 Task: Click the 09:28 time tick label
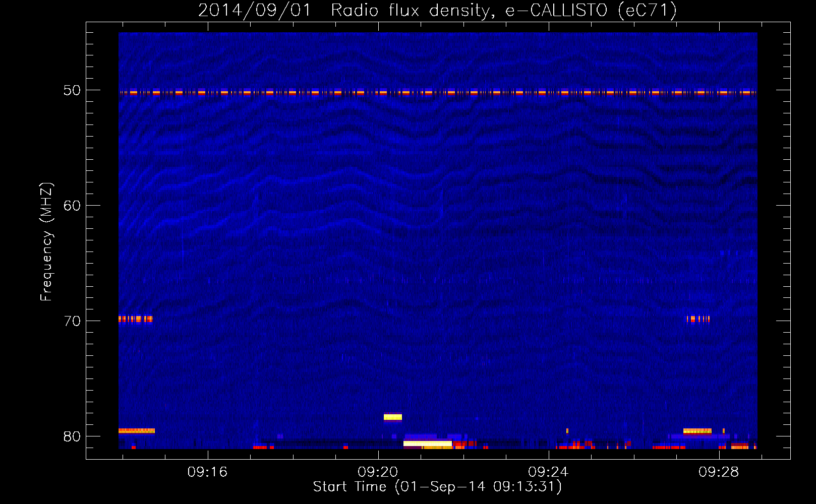pos(719,472)
